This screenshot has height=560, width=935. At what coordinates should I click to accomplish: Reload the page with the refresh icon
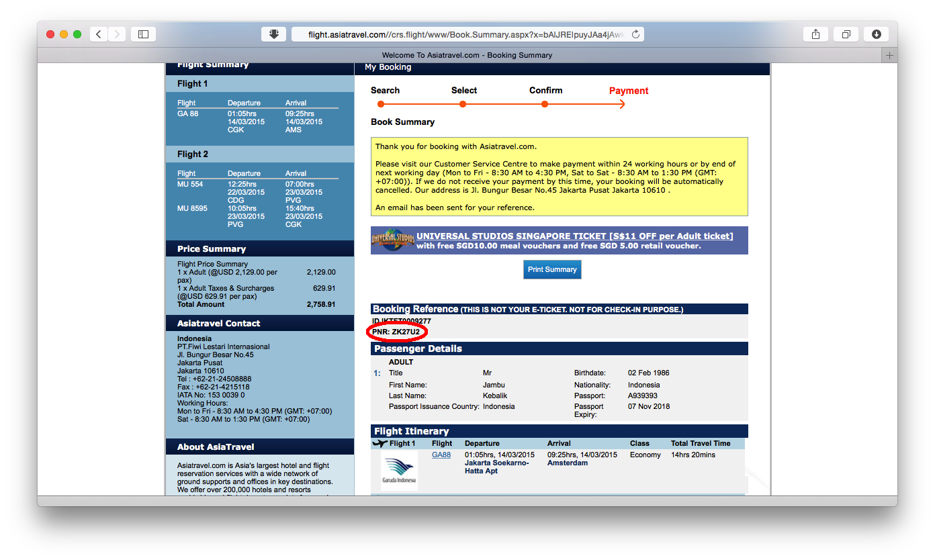(x=635, y=34)
